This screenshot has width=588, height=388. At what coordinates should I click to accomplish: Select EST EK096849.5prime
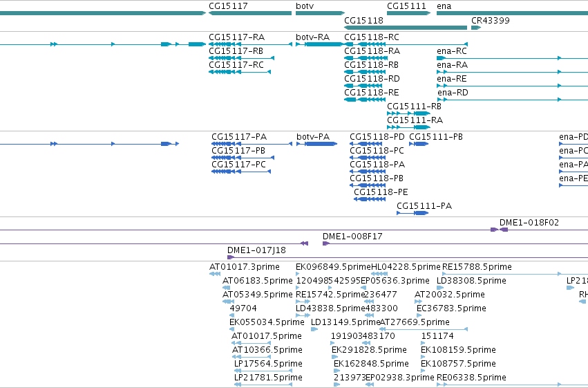click(x=333, y=267)
